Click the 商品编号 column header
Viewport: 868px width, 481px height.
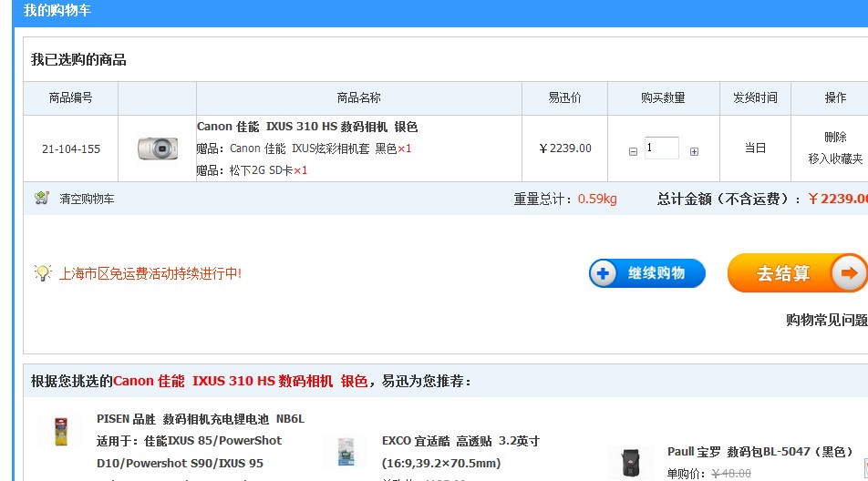pos(71,97)
